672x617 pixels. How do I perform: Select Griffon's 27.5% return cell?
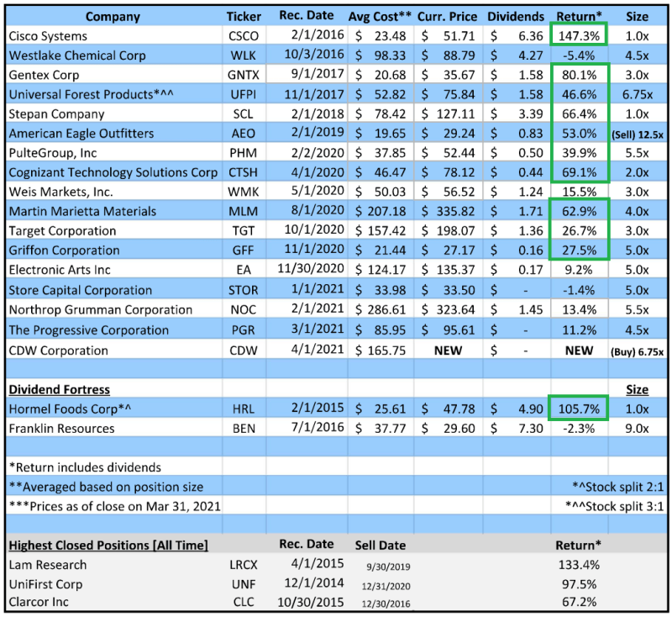point(579,250)
